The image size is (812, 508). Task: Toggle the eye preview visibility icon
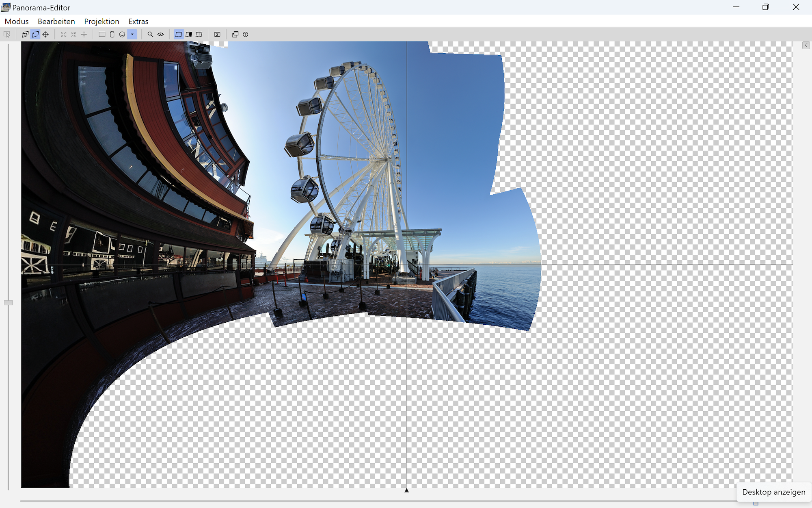(x=161, y=35)
